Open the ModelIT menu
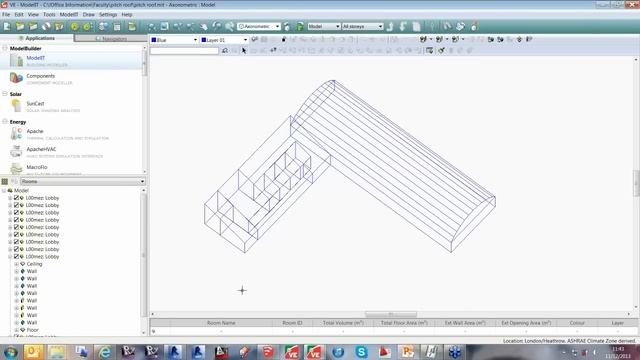Viewport: 640px width, 360px height. point(69,15)
